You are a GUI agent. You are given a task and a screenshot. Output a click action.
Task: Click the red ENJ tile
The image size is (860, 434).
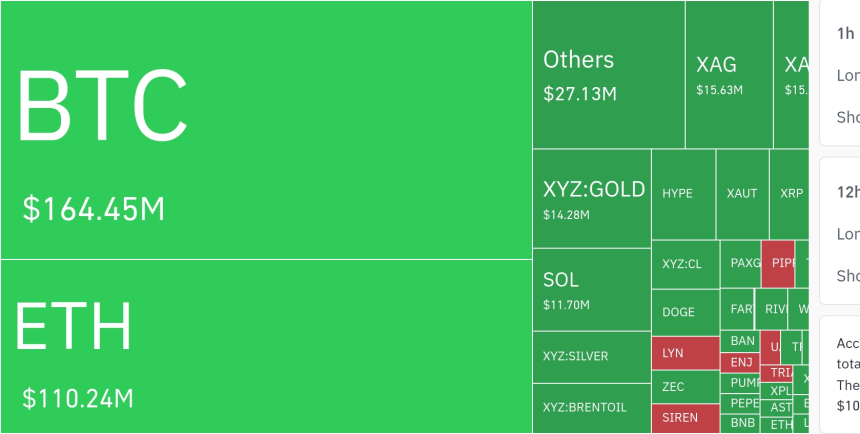(x=741, y=362)
